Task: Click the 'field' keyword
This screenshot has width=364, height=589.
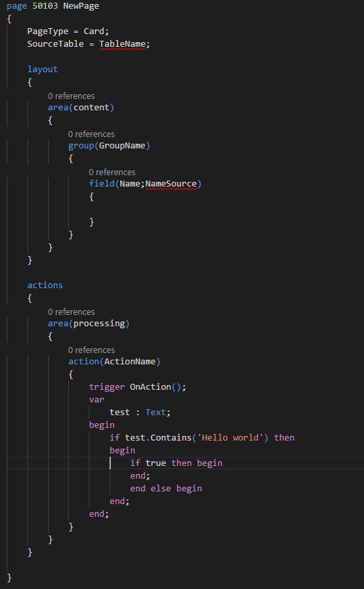Action: (102, 184)
